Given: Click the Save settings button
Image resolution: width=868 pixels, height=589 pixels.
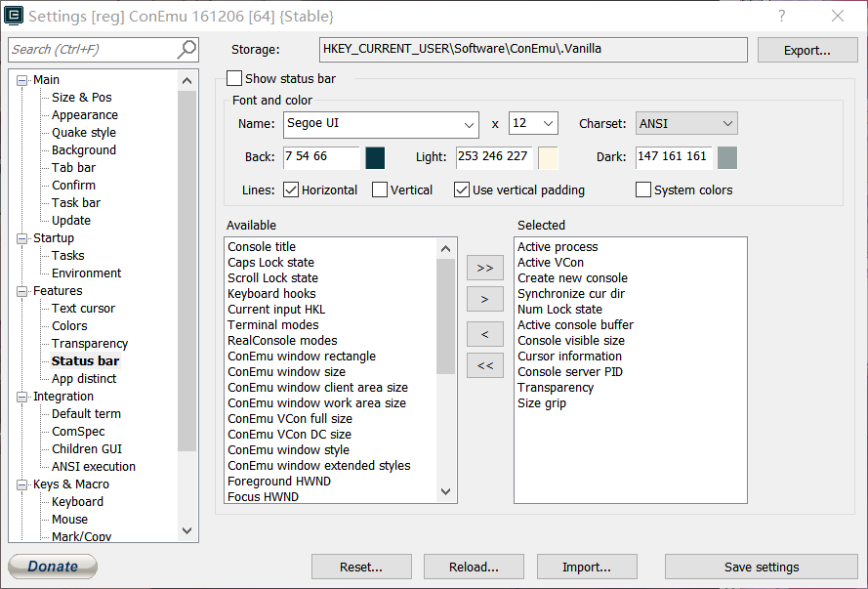Looking at the screenshot, I should pos(761,567).
